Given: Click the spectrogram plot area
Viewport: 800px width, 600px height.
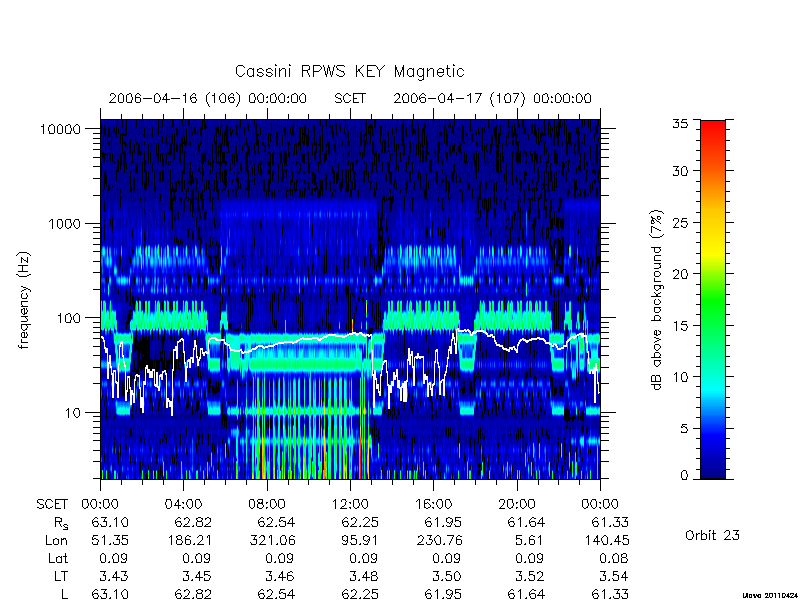Looking at the screenshot, I should (x=350, y=299).
